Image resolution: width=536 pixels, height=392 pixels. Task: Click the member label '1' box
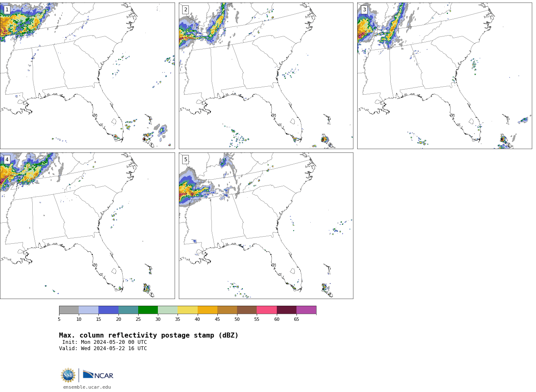click(x=7, y=10)
